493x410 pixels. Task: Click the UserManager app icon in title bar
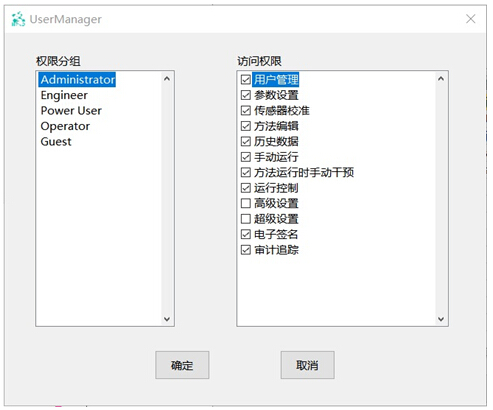pos(18,19)
